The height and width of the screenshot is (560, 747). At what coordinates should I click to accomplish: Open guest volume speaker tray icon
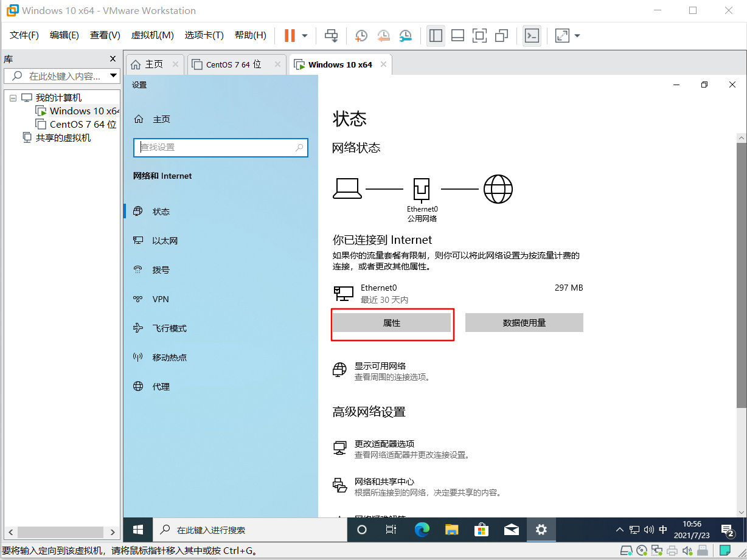pyautogui.click(x=648, y=530)
